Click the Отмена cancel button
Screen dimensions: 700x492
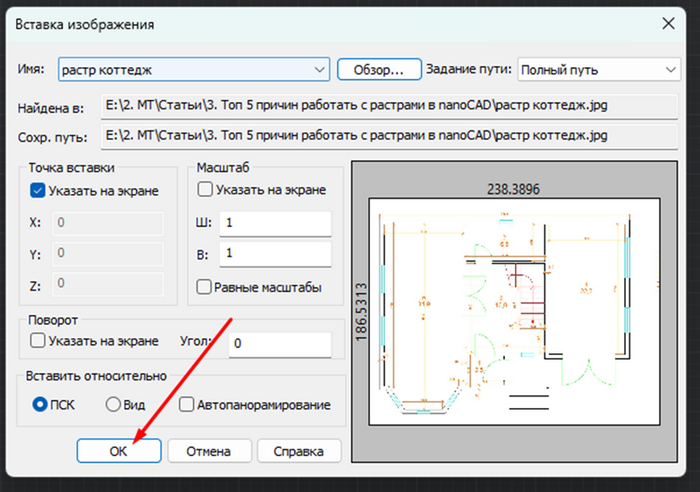[209, 451]
